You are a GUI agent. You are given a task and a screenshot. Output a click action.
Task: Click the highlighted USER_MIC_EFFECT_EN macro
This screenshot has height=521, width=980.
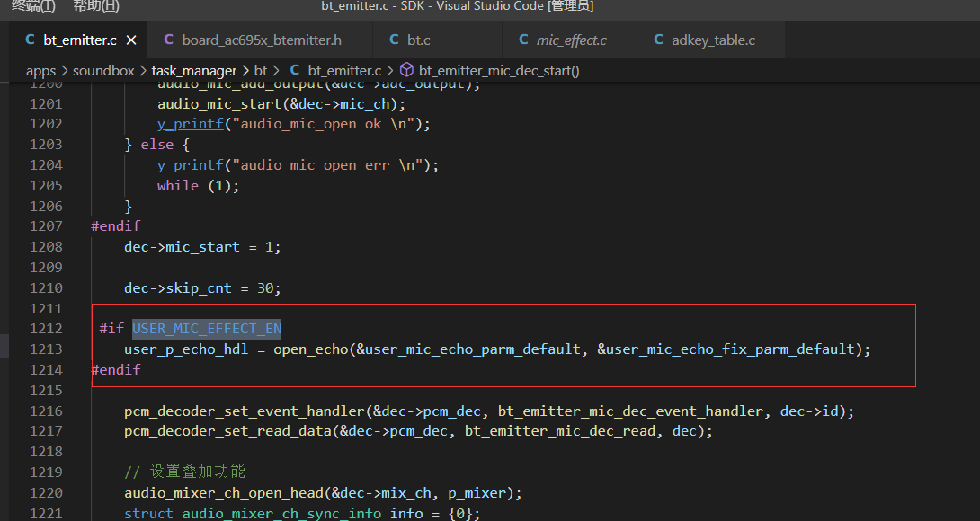coord(207,329)
